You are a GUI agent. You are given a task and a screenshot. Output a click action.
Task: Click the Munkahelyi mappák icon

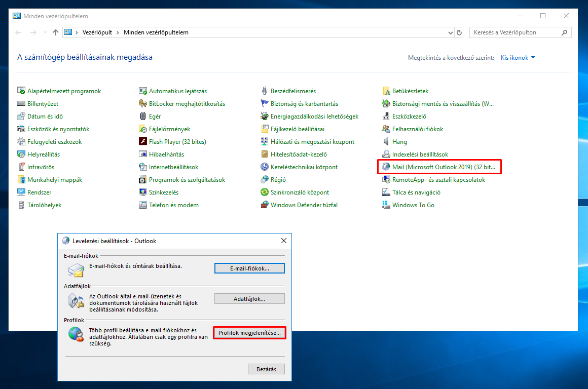[x=21, y=179]
